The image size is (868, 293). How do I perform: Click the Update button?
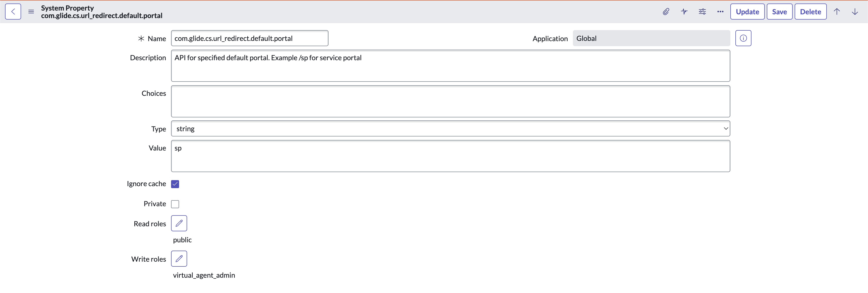747,12
